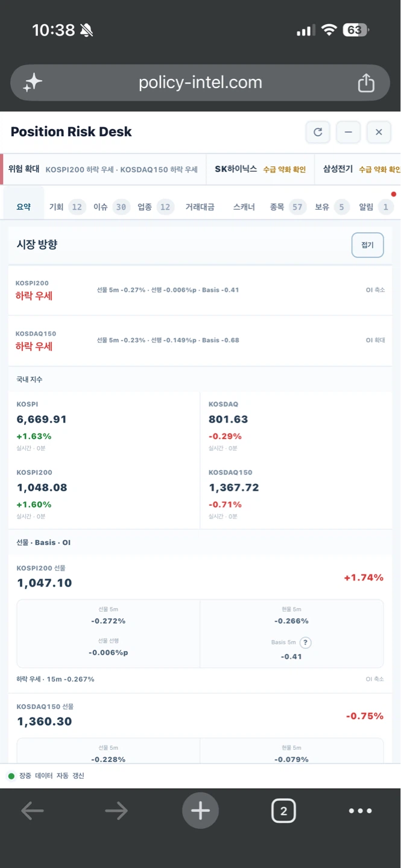Open the tab switcher showing 2 tabs

tap(283, 811)
